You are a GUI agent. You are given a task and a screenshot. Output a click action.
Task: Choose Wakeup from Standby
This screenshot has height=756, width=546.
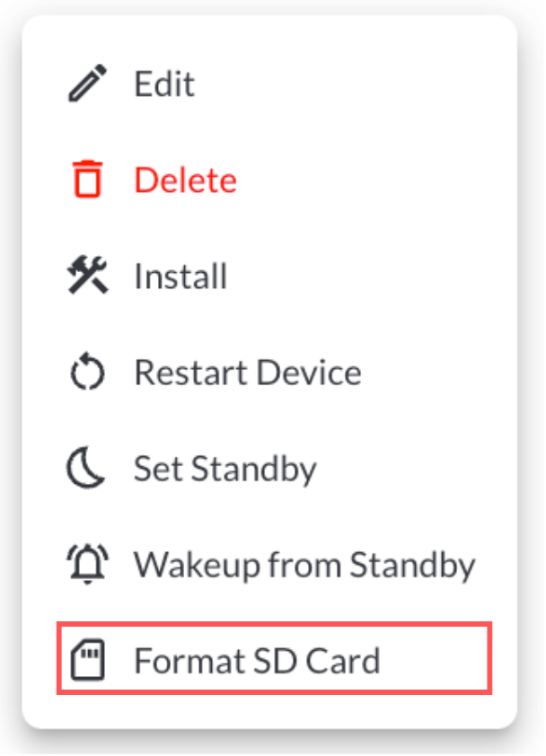(x=304, y=565)
